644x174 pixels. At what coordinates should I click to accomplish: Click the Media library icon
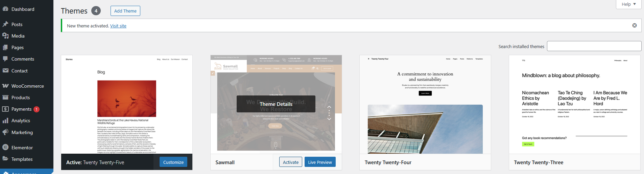pos(5,36)
